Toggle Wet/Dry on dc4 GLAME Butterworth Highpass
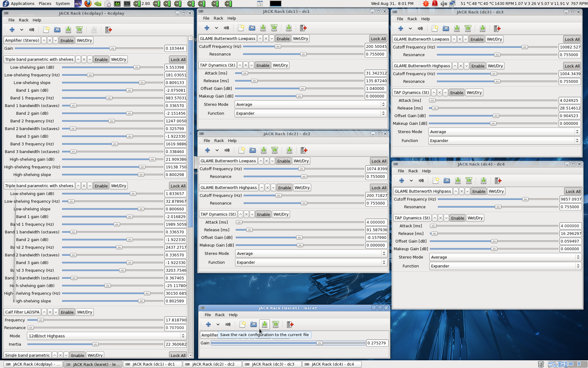Screen dimensions: 588x368 click(496, 191)
